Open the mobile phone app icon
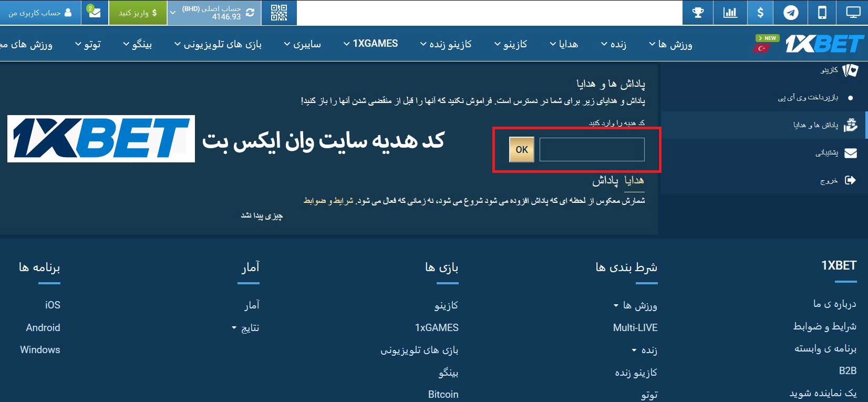Image resolution: width=868 pixels, height=402 pixels. 822,13
